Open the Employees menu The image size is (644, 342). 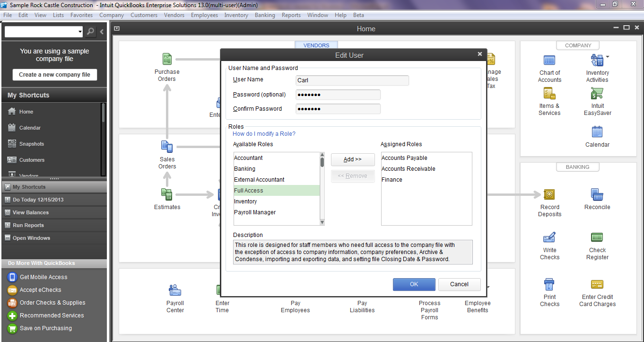coord(204,15)
